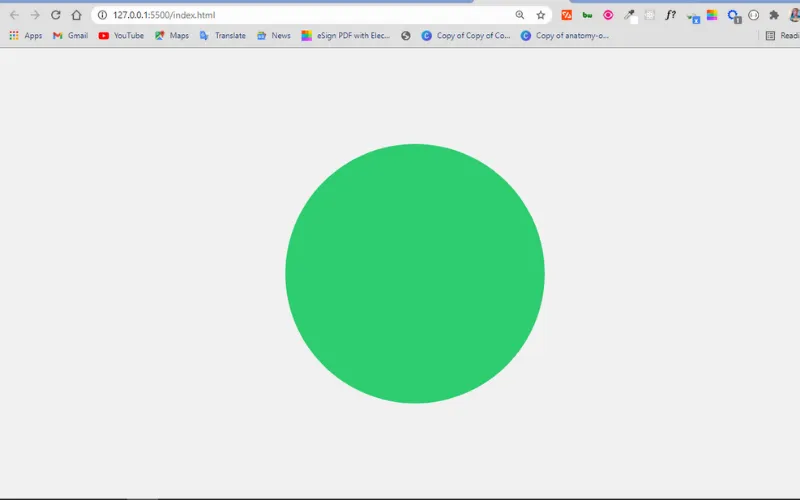The width and height of the screenshot is (800, 500).
Task: Open the YouTube bookmark
Action: point(121,36)
